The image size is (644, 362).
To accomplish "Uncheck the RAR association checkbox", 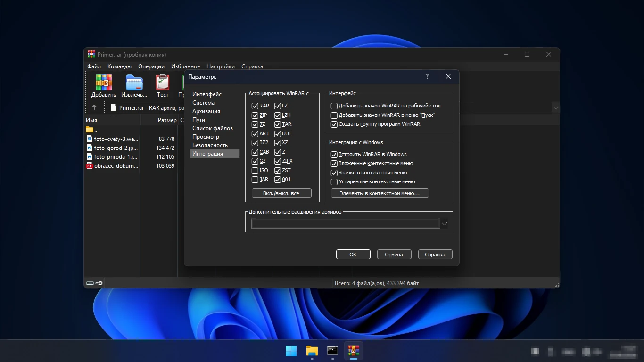I will [255, 106].
